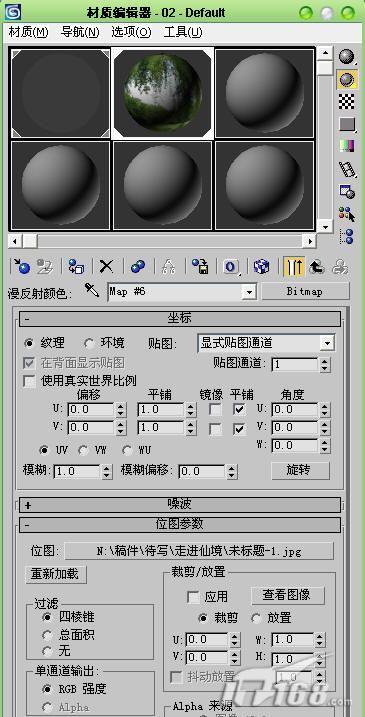Viewport: 365px width, 717px height.
Task: Click the crop W value field
Action: pyautogui.click(x=293, y=639)
